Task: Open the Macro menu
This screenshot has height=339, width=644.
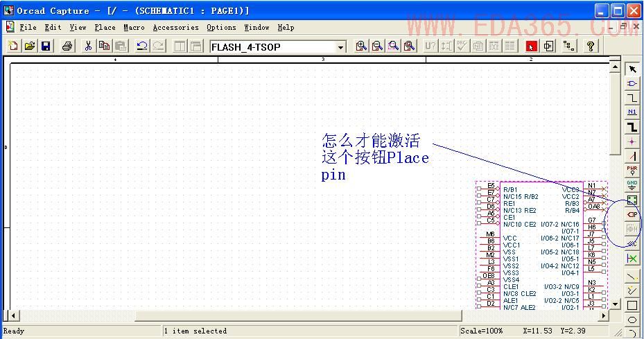Action: click(x=134, y=28)
